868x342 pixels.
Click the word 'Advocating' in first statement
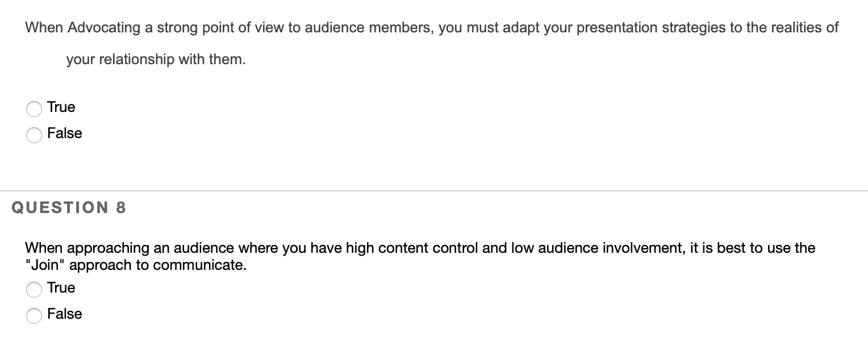[x=105, y=28]
